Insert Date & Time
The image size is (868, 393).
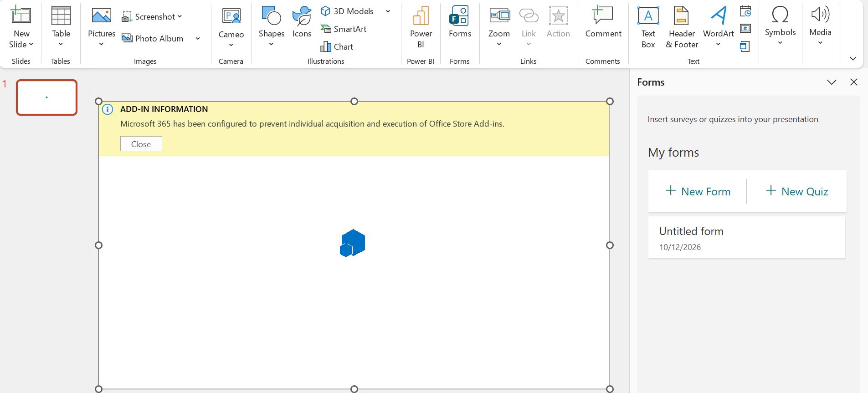[x=745, y=11]
